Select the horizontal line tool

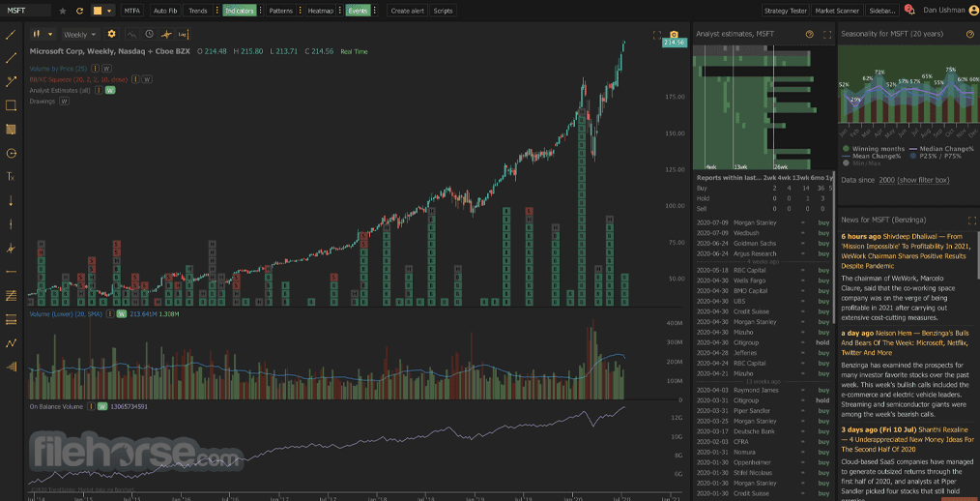[x=11, y=272]
